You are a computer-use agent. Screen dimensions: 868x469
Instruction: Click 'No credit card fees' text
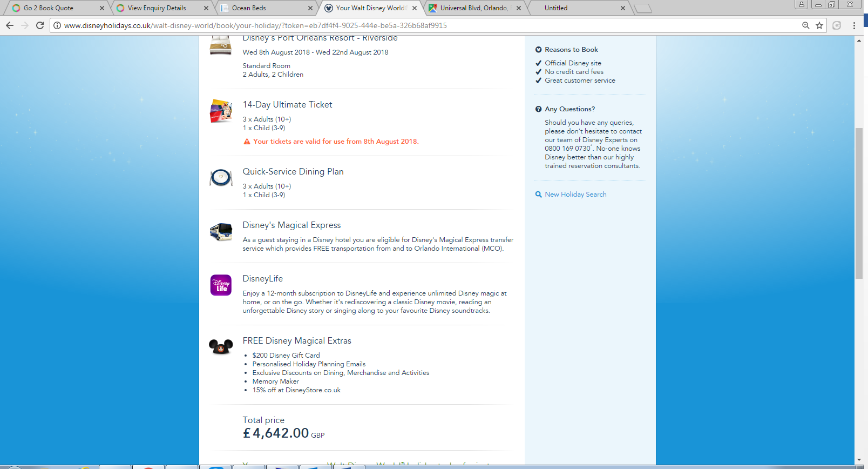tap(574, 72)
